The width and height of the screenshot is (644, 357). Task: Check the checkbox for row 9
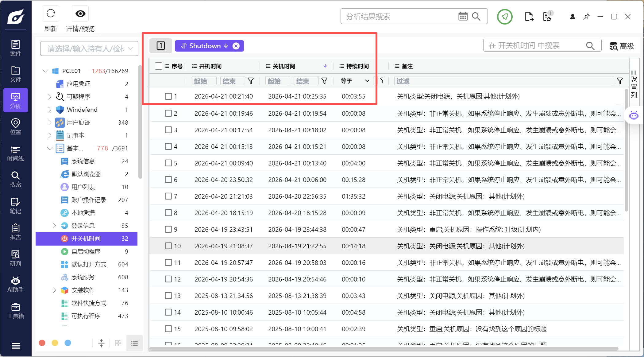pyautogui.click(x=168, y=229)
